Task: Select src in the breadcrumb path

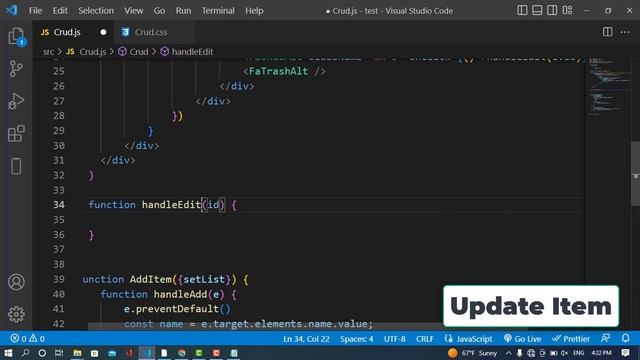Action: coord(48,52)
